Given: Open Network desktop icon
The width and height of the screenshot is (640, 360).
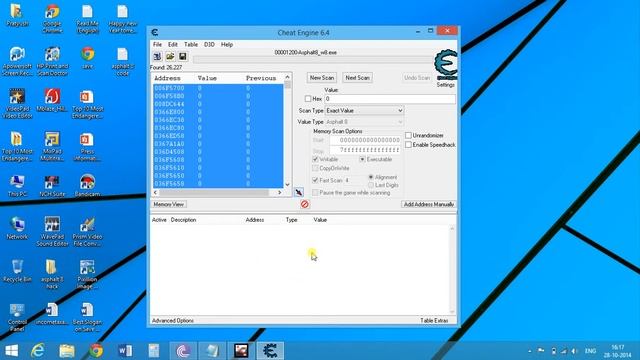Looking at the screenshot, I should pos(17,228).
